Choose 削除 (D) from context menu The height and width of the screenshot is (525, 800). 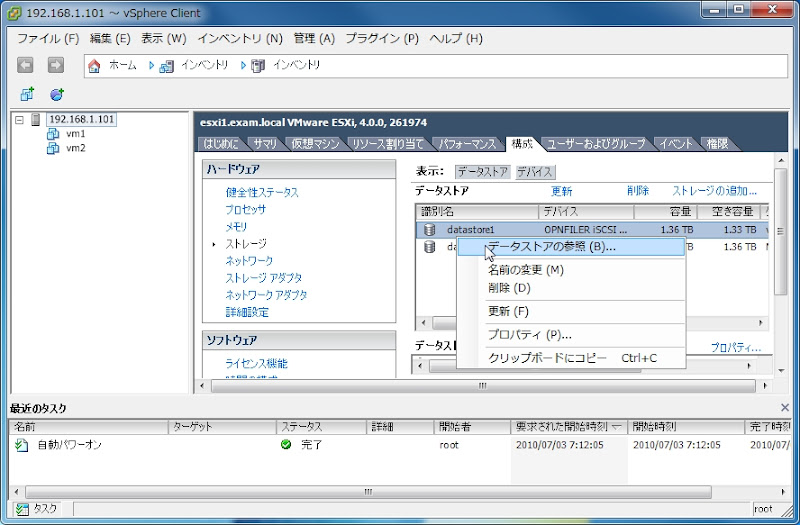[x=571, y=288]
